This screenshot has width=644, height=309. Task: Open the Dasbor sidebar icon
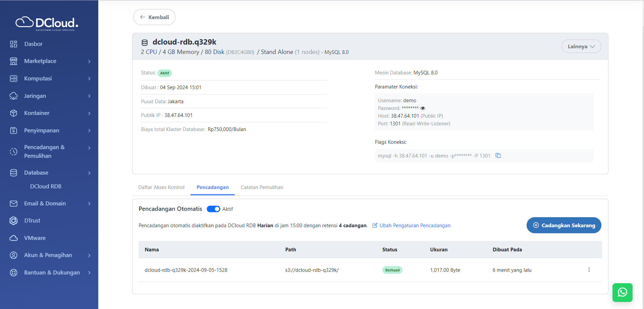tap(13, 44)
